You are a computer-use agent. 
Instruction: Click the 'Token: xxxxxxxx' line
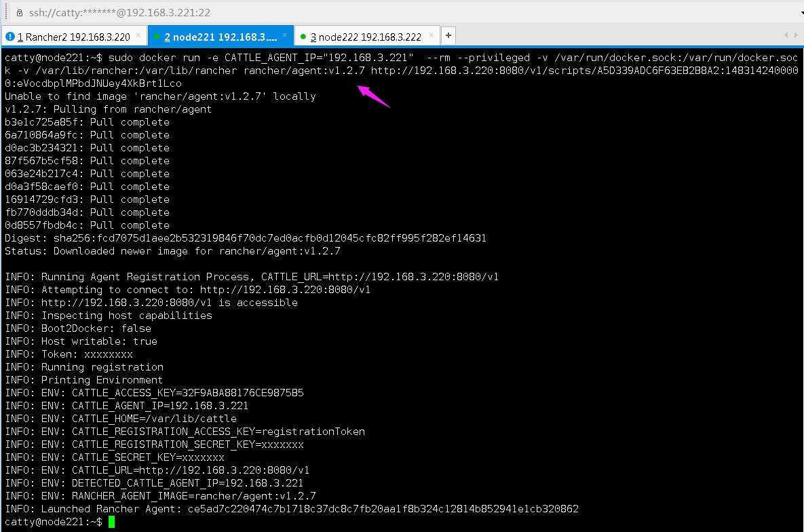tap(69, 354)
